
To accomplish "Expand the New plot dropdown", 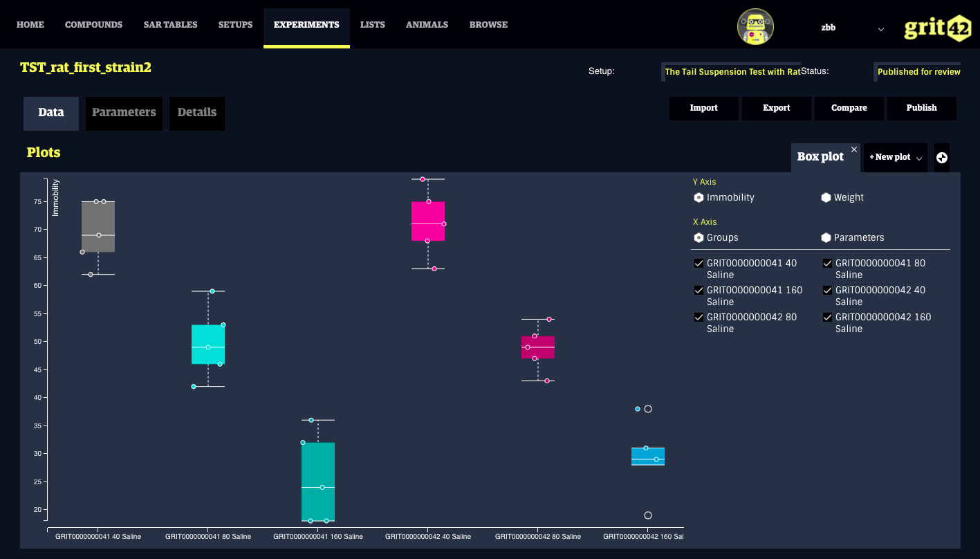I will 896,158.
